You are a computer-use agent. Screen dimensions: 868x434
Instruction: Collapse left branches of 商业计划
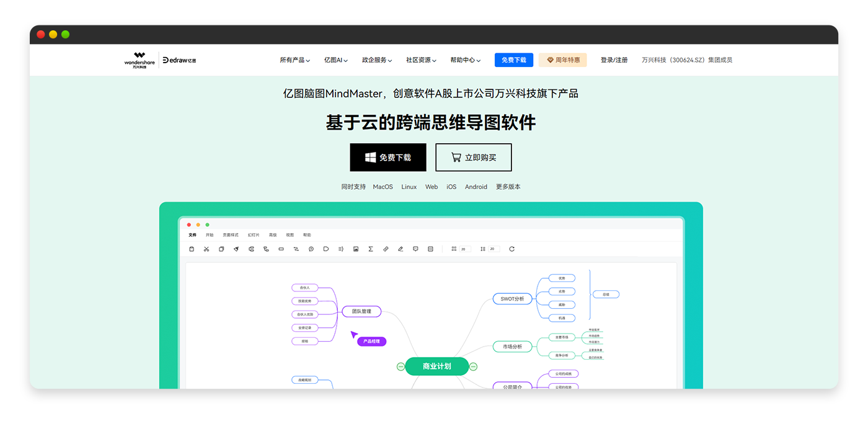click(401, 366)
